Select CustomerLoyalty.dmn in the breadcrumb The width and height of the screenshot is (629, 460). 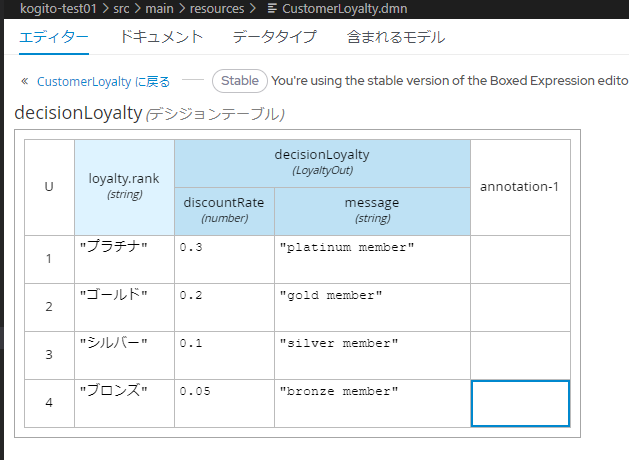[345, 8]
